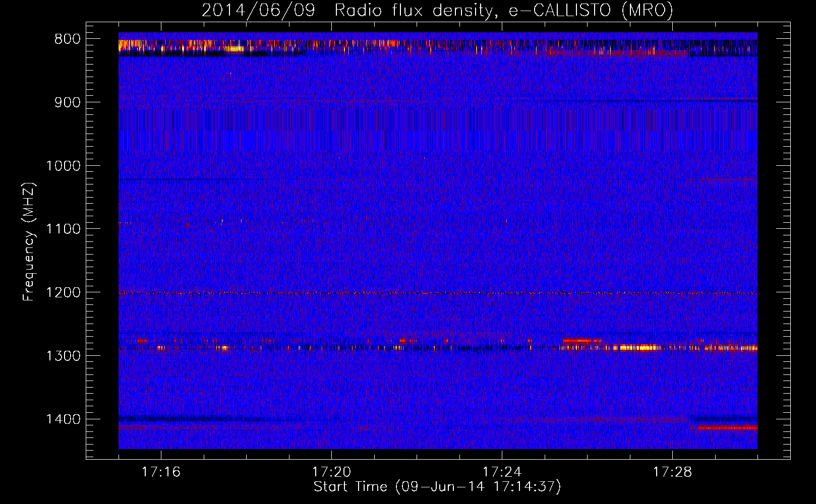Select the 1200 frequency axis label
This screenshot has width=816, height=504.
(63, 293)
